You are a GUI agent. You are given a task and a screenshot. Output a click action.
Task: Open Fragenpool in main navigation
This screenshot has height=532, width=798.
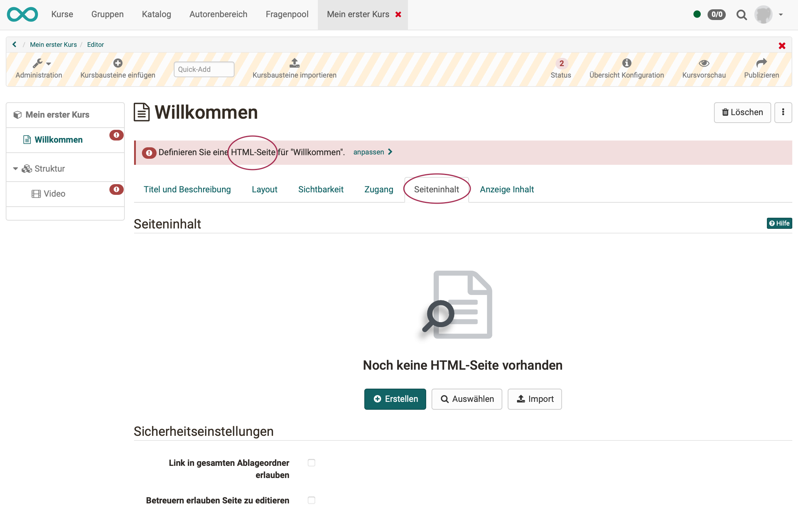(x=287, y=14)
